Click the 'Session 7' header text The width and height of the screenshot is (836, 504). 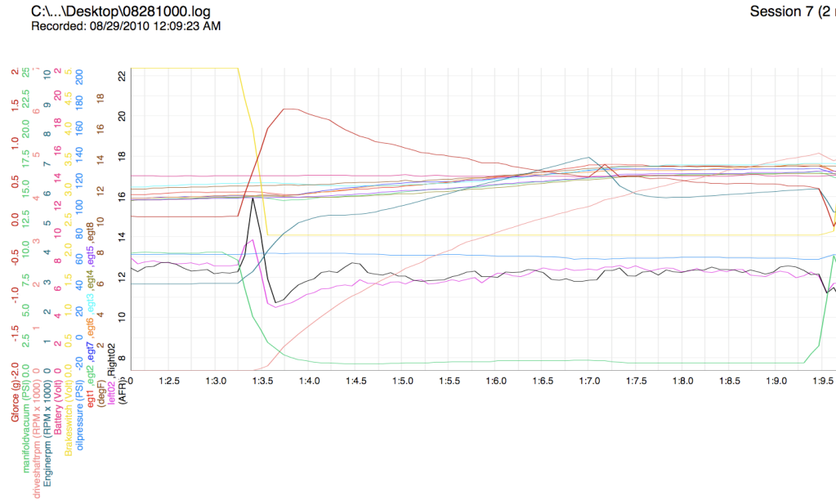pos(781,11)
